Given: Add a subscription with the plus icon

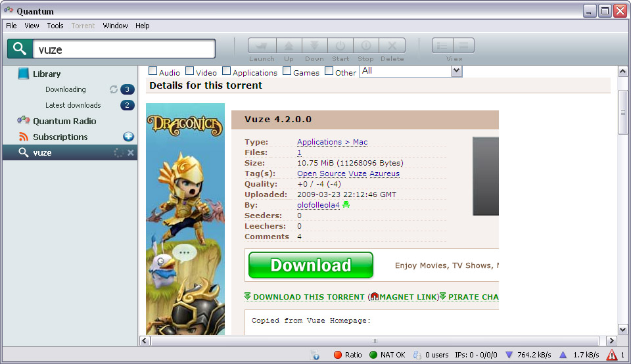Looking at the screenshot, I should pos(128,137).
